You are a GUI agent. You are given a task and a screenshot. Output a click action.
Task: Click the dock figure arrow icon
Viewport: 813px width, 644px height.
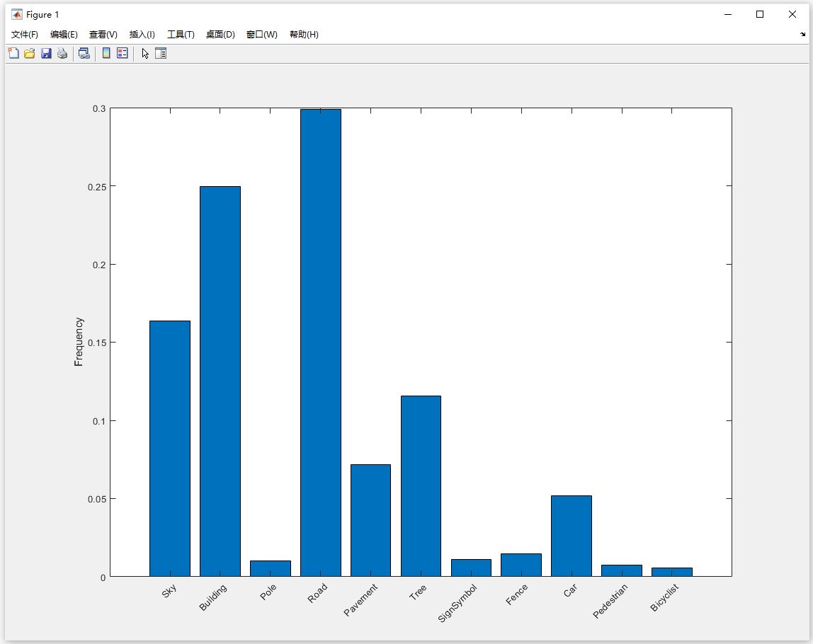point(802,34)
